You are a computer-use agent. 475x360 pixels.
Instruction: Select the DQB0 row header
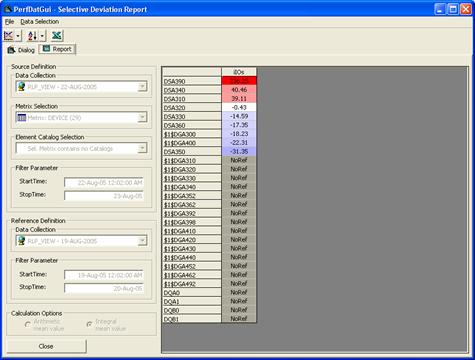[192, 310]
